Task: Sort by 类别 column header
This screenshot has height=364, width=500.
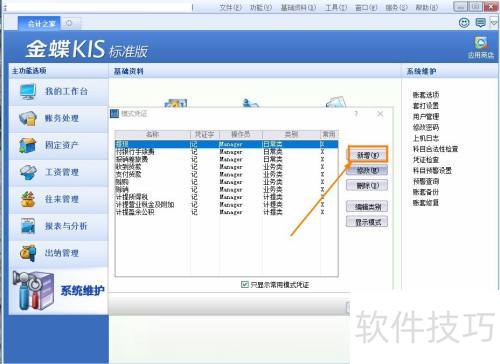Action: click(x=291, y=135)
